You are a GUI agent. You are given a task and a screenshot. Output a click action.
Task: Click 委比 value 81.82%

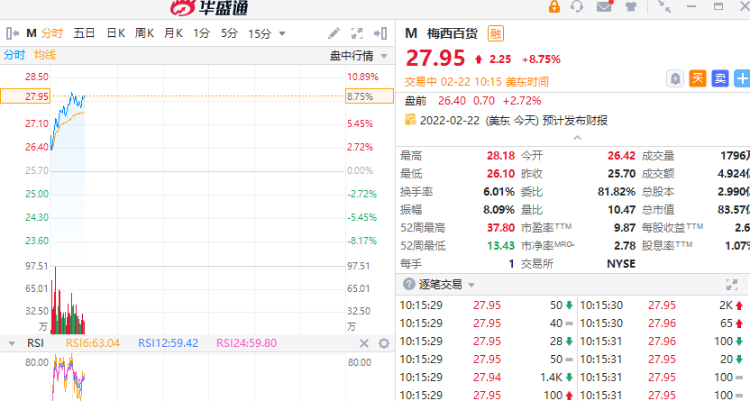tap(617, 192)
